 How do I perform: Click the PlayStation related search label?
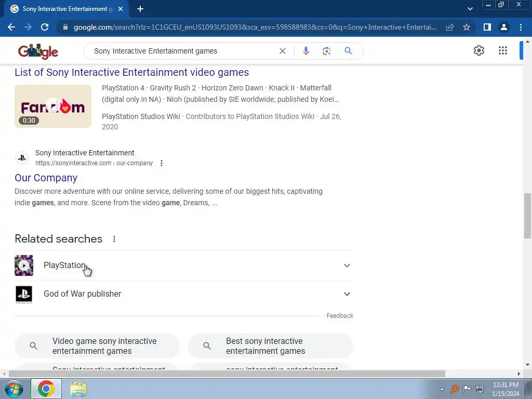(64, 265)
